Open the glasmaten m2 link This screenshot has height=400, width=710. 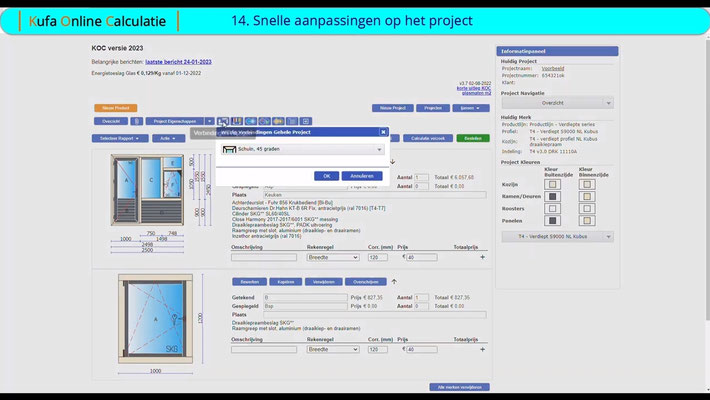(x=476, y=93)
